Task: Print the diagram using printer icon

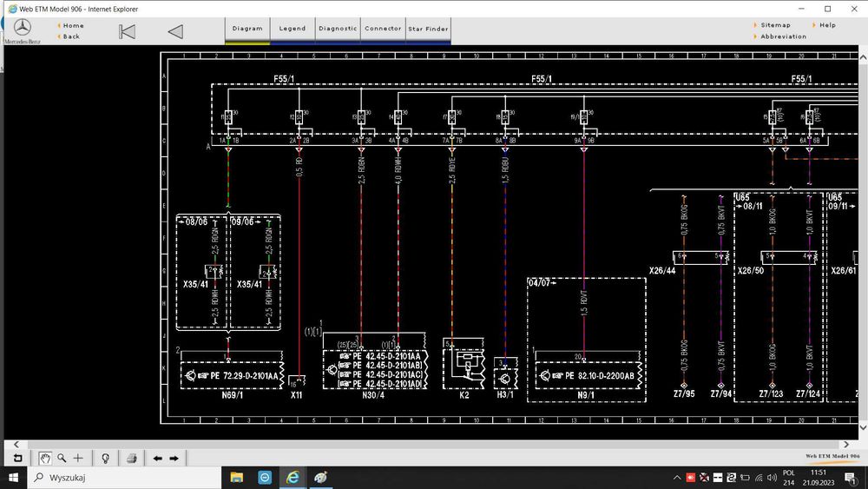Action: [131, 458]
